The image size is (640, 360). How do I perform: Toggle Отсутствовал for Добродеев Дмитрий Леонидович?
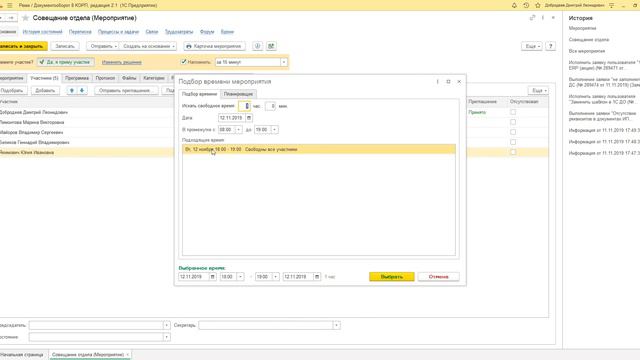coord(513,112)
